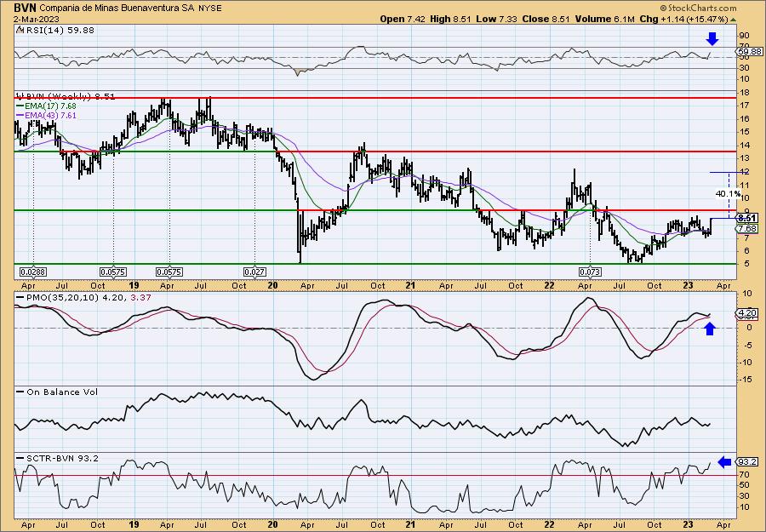
Task: Select the company name Compania de Minas Buenaventura SA
Action: click(117, 9)
